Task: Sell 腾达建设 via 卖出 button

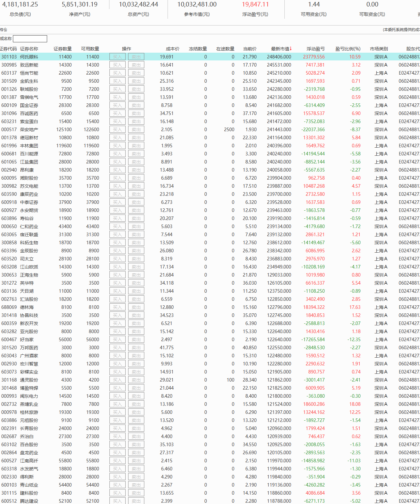Action: [x=136, y=501]
